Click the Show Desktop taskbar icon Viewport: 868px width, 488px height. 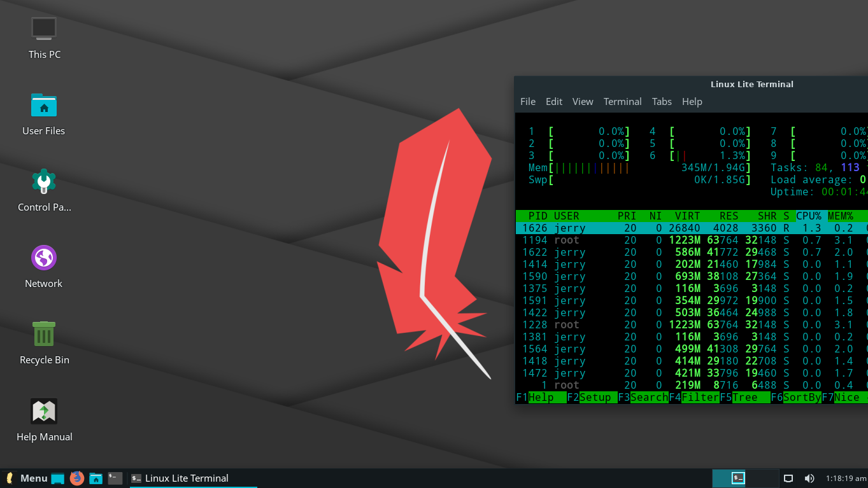(58, 478)
